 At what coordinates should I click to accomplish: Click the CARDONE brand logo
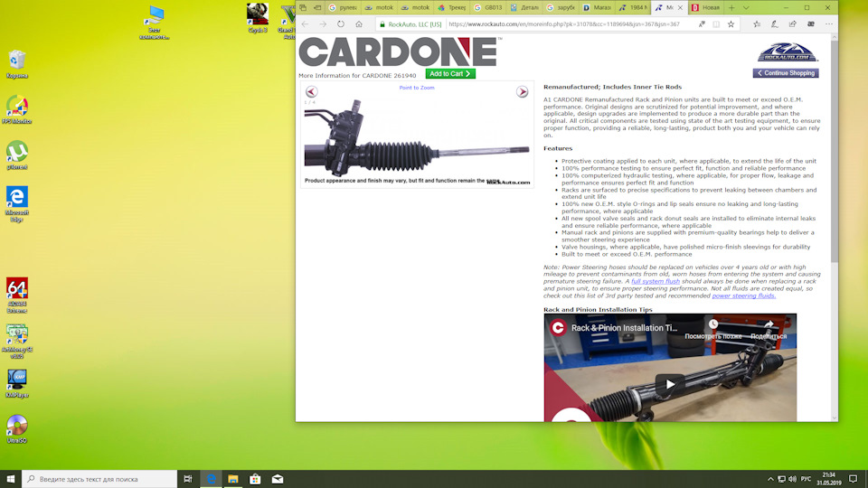(398, 52)
